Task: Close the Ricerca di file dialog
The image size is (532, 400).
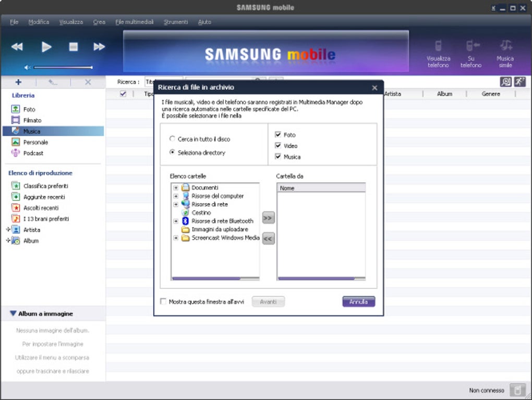Action: point(374,88)
